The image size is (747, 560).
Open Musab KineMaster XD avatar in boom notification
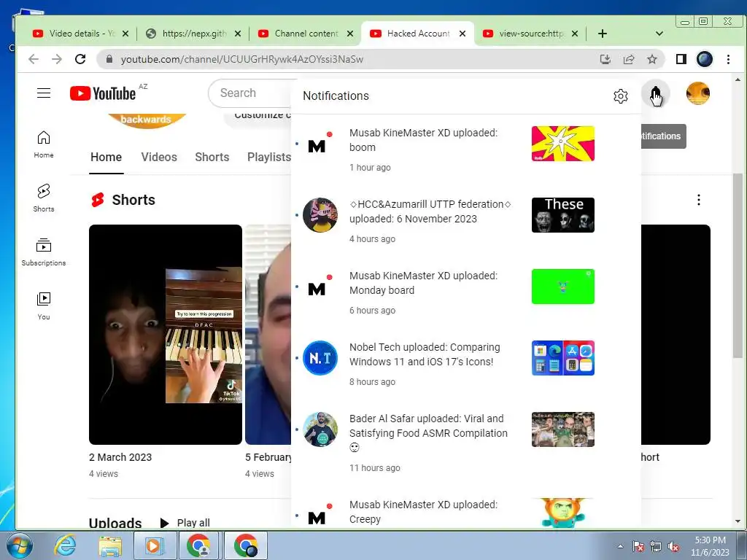coord(318,144)
